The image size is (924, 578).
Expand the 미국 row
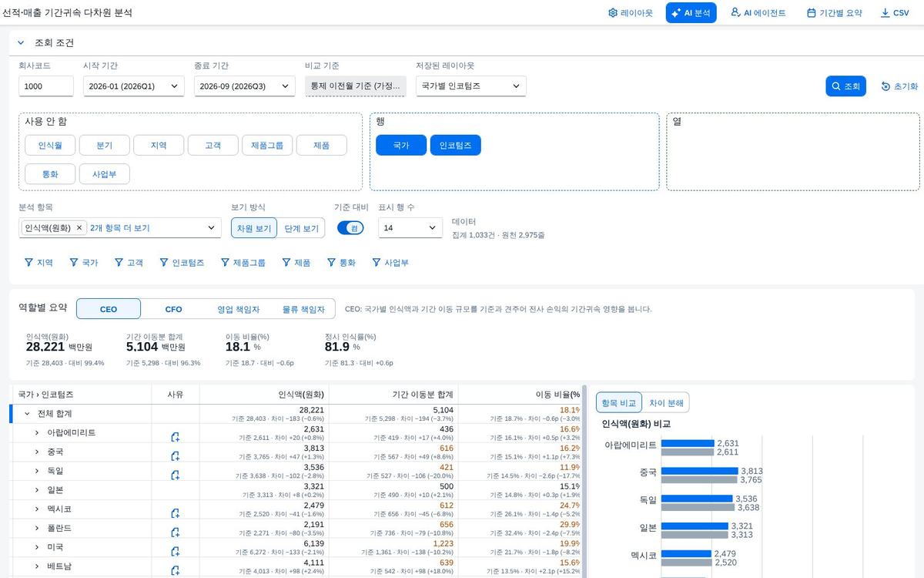coord(37,546)
